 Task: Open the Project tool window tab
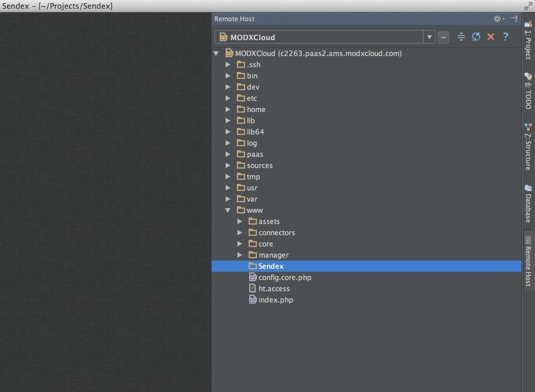[x=528, y=39]
